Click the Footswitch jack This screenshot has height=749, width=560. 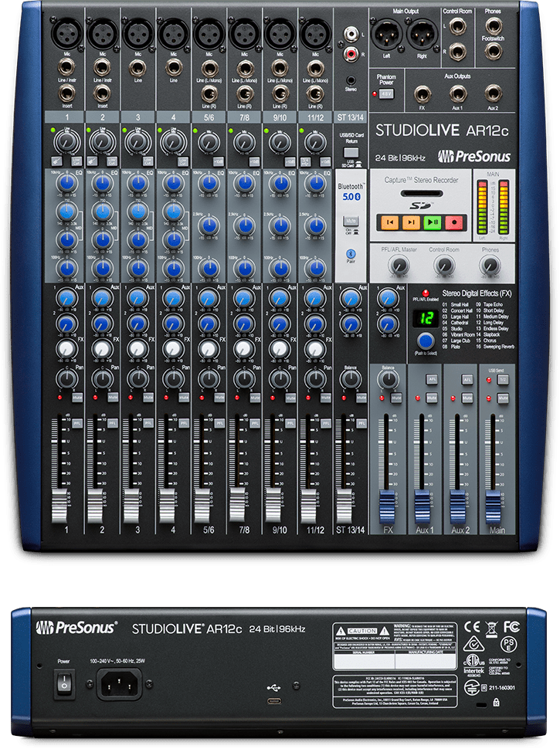point(494,51)
